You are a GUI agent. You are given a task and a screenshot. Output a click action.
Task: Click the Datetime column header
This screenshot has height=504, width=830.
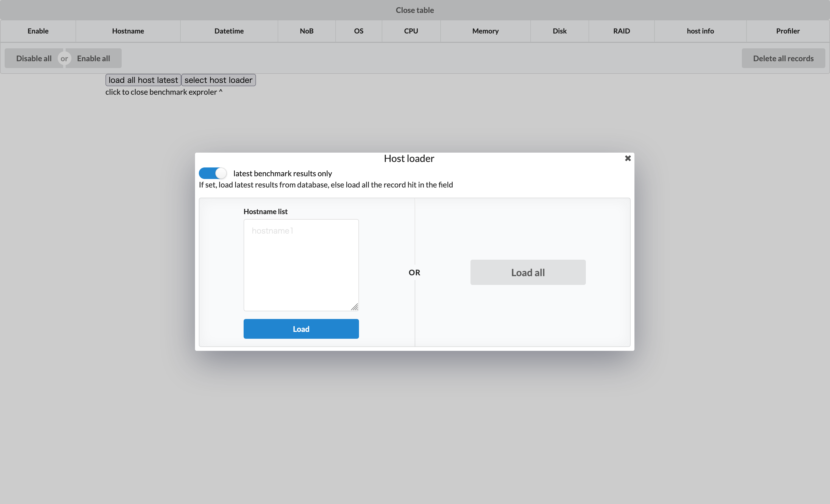pos(229,31)
